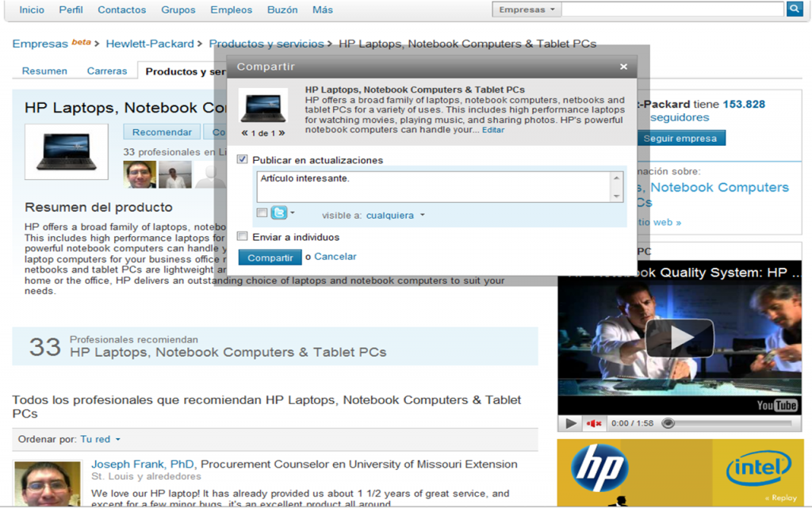Move the video progress slider knob

668,423
